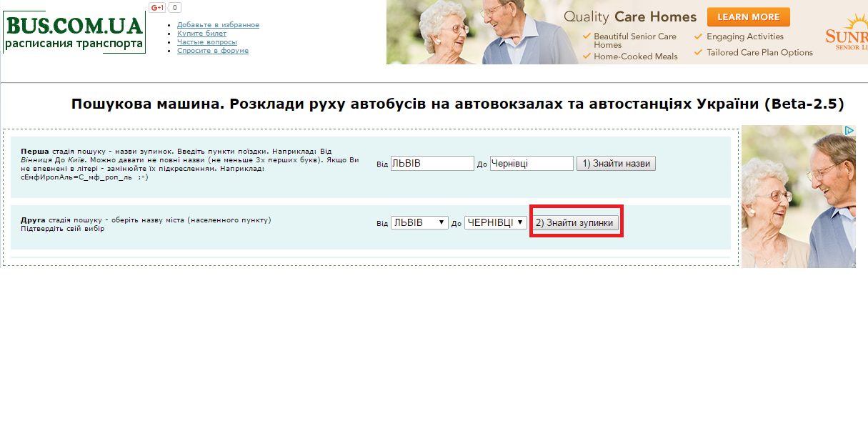The image size is (868, 439).
Task: Click the 'Перша стадія пошуку' instruction text
Action: [191, 164]
